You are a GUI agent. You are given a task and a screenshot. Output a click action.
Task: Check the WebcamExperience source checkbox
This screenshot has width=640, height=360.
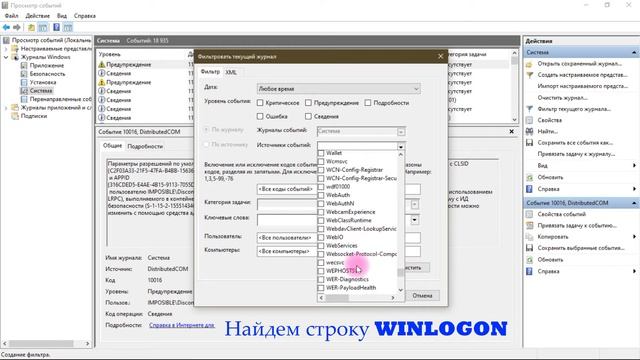pos(321,212)
